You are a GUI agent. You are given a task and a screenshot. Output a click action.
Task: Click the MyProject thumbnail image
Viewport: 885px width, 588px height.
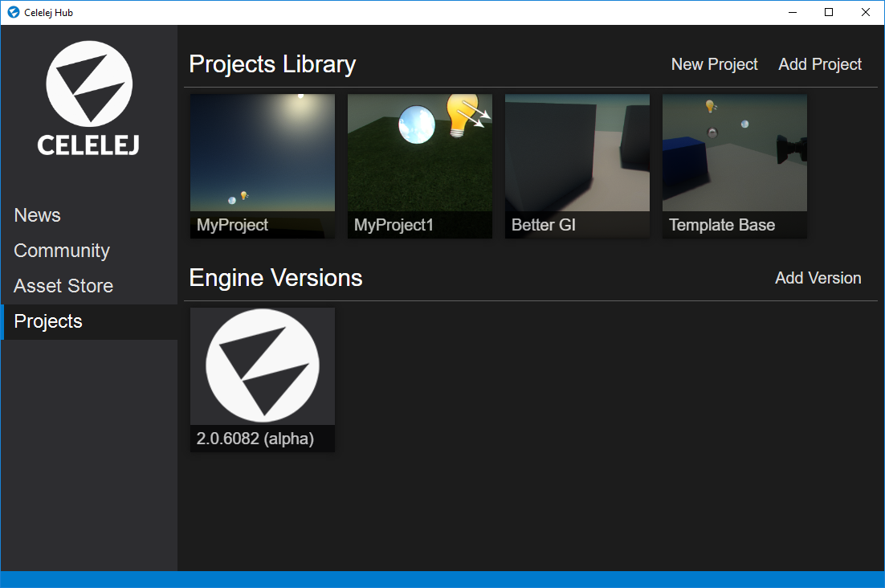coord(262,153)
